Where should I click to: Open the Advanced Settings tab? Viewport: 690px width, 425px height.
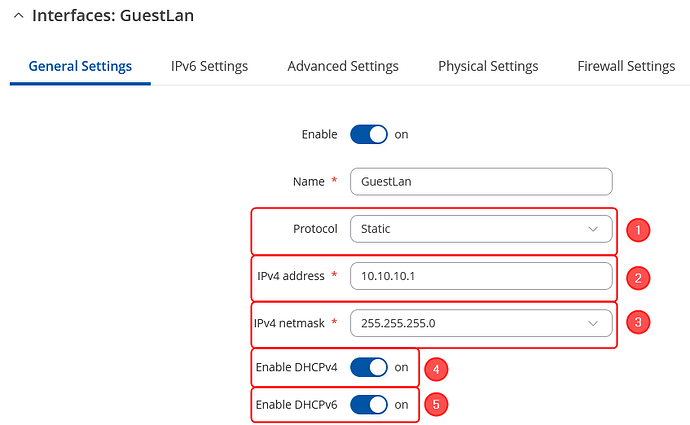coord(343,66)
